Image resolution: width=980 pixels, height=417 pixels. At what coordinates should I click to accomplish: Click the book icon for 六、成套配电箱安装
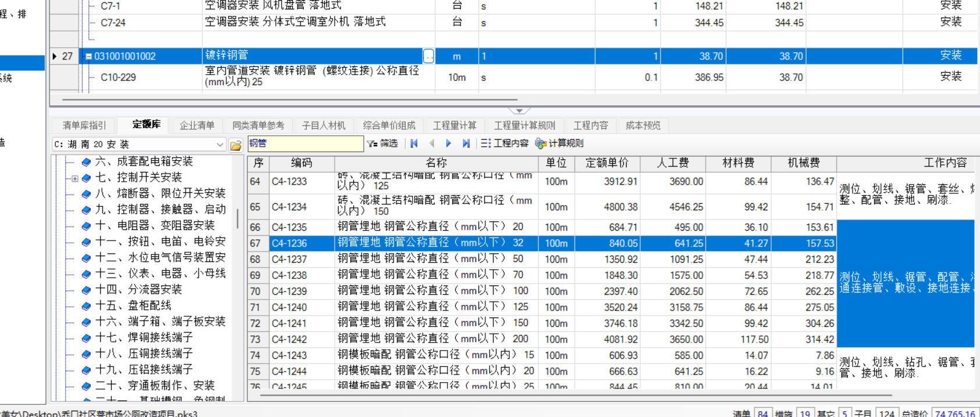(86, 162)
